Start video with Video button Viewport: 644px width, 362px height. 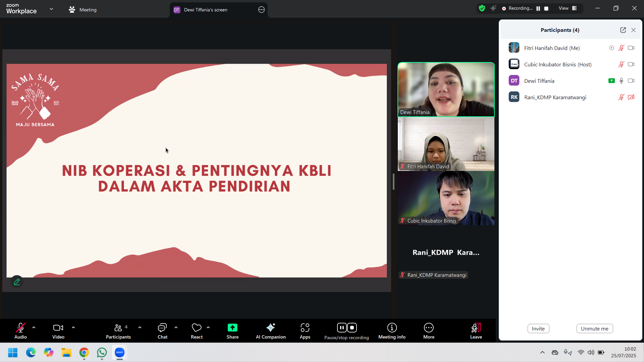pos(58,330)
